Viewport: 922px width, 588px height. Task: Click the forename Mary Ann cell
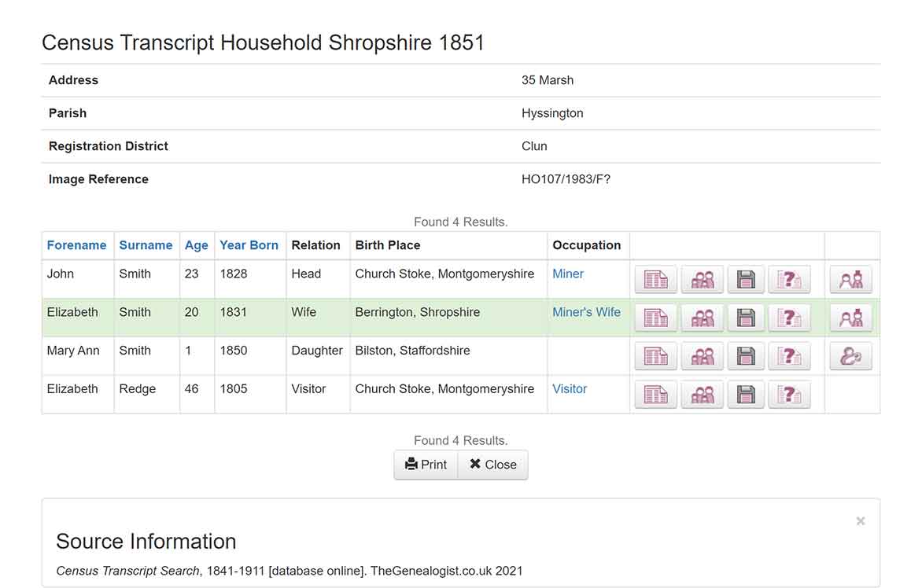pyautogui.click(x=78, y=356)
